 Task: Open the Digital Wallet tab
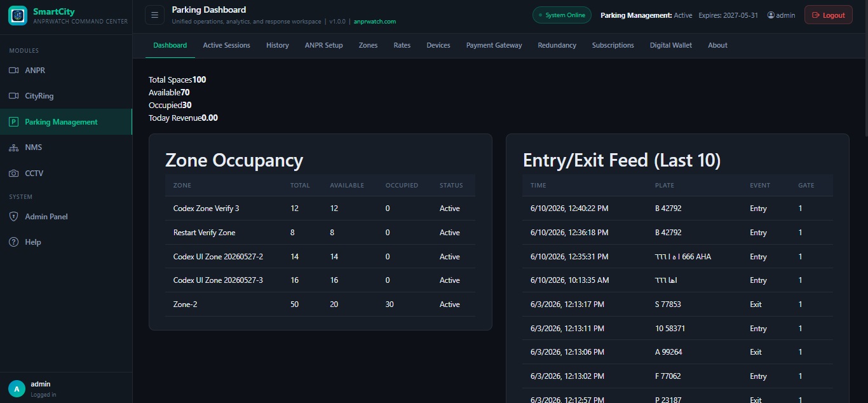(x=671, y=45)
